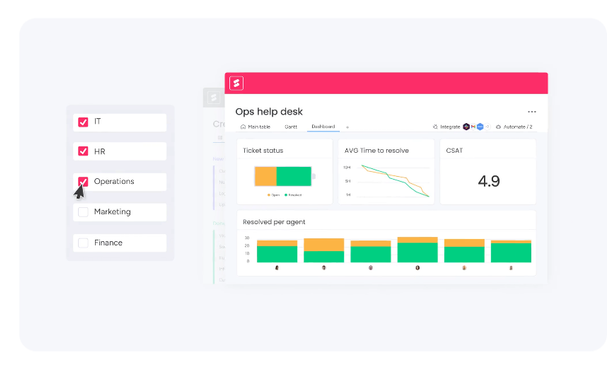Click the Finance label text
The width and height of the screenshot is (615, 384).
pos(108,243)
